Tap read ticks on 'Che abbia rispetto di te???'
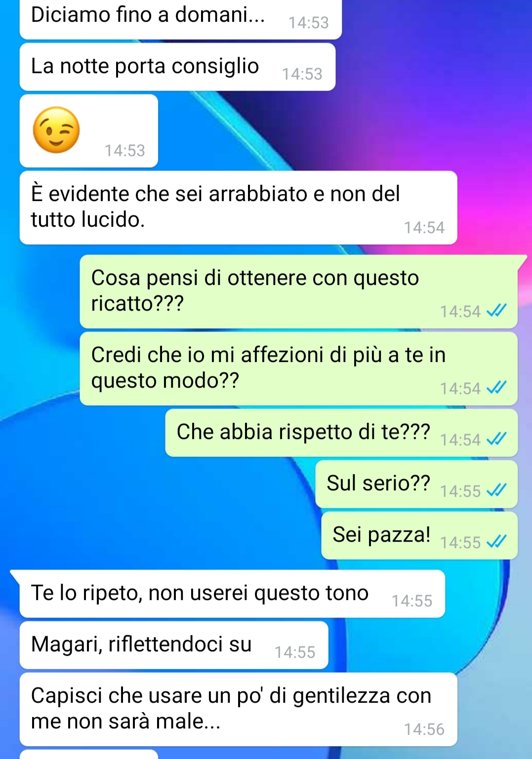Viewport: 532px width, 759px height. pos(496,439)
